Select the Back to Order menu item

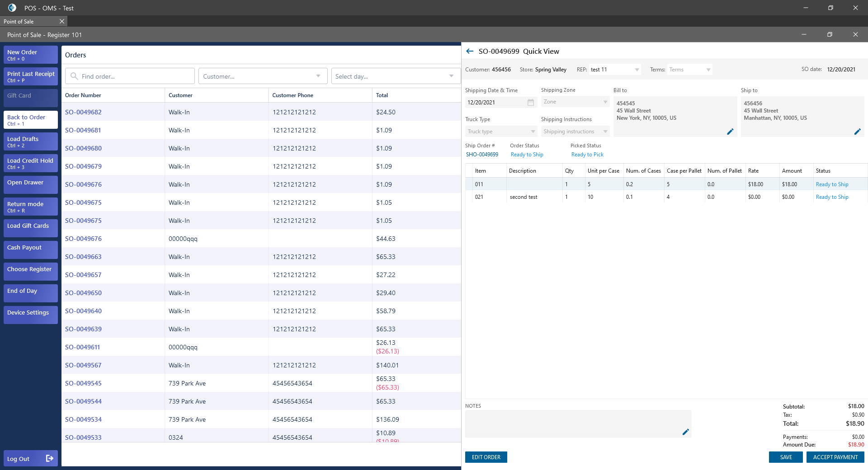[31, 120]
